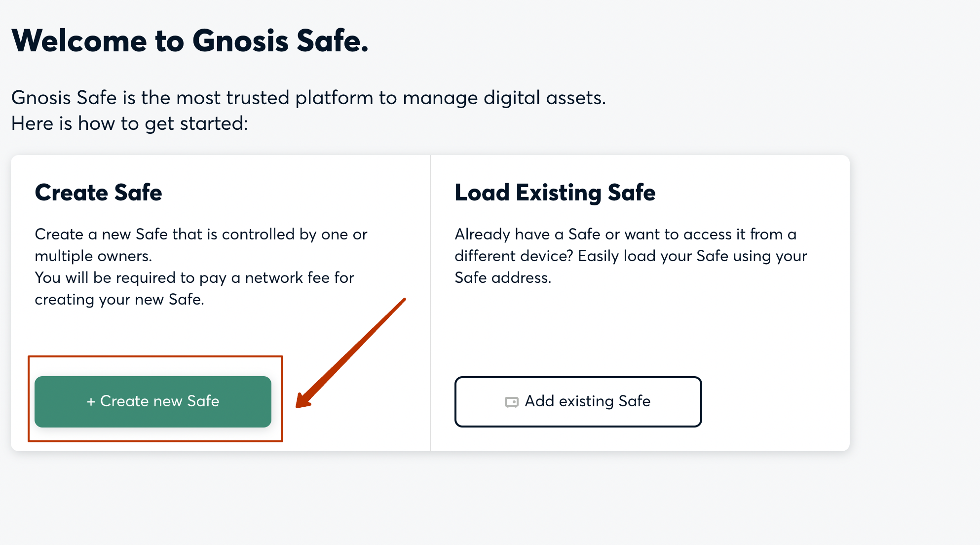980x545 pixels.
Task: Click the green Create new Safe button
Action: (153, 401)
